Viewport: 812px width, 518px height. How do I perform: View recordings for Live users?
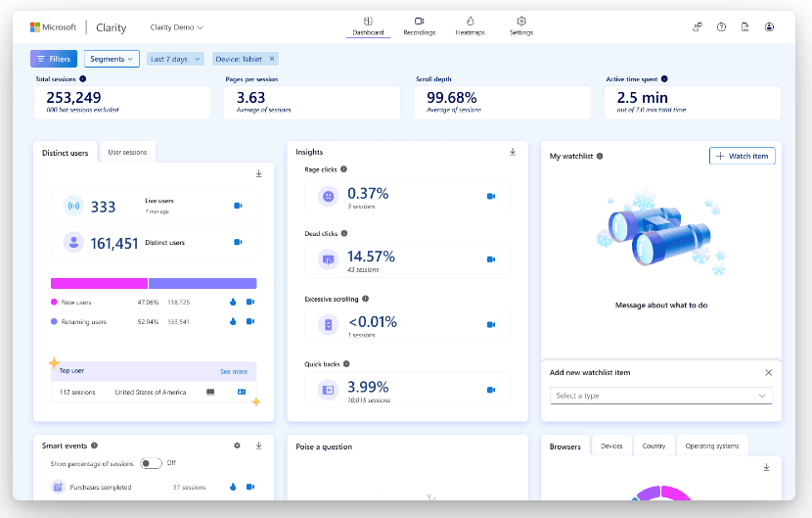(238, 206)
